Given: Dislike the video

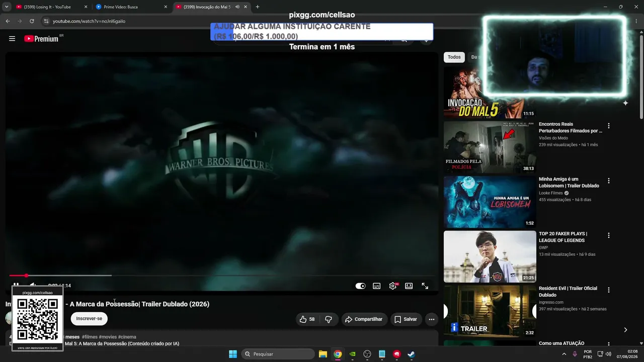Looking at the screenshot, I should 329,319.
